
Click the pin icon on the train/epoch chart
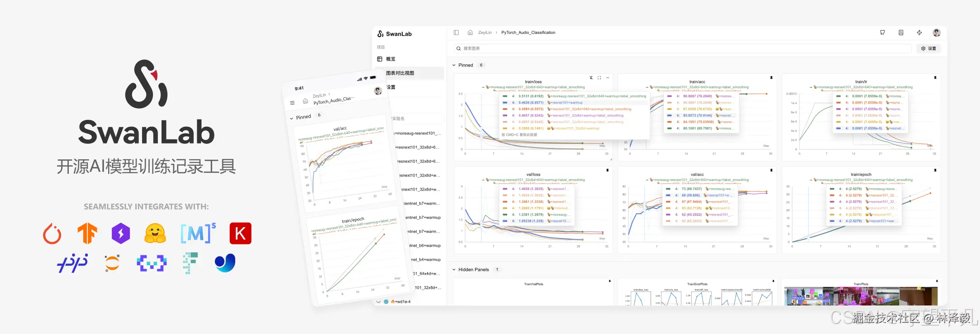(x=935, y=171)
